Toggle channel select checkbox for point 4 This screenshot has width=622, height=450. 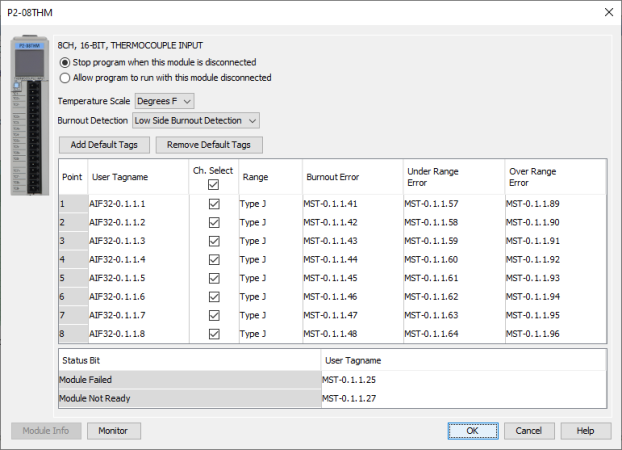tap(213, 259)
